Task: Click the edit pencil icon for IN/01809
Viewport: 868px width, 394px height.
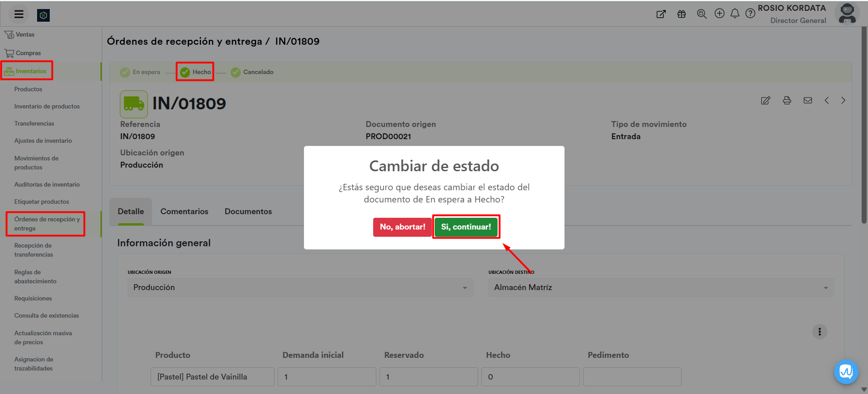Action: [765, 100]
